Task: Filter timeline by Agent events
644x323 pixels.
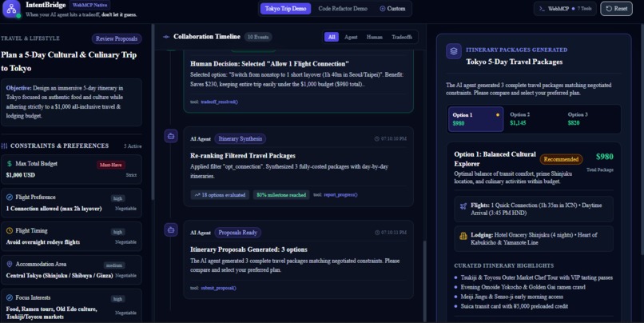Action: point(351,37)
